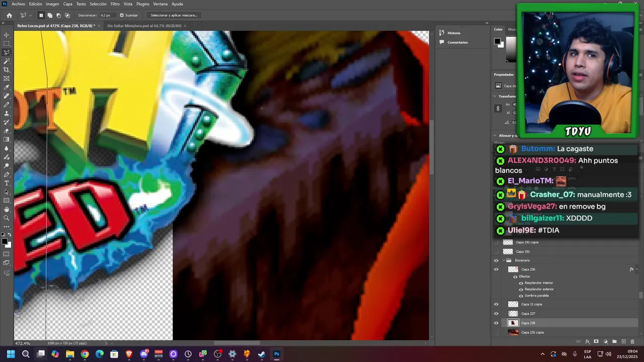This screenshot has width=644, height=362.
Task: Select the Clone Stamp tool
Action: point(7,114)
